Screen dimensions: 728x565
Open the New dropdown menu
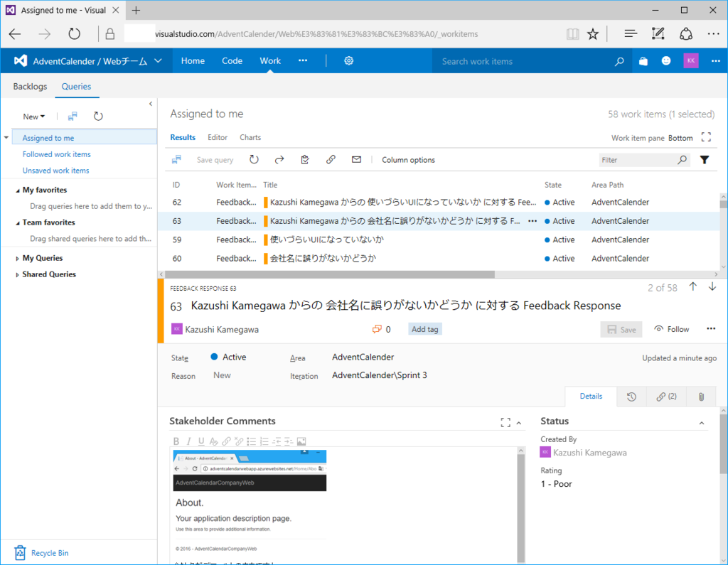pos(34,117)
